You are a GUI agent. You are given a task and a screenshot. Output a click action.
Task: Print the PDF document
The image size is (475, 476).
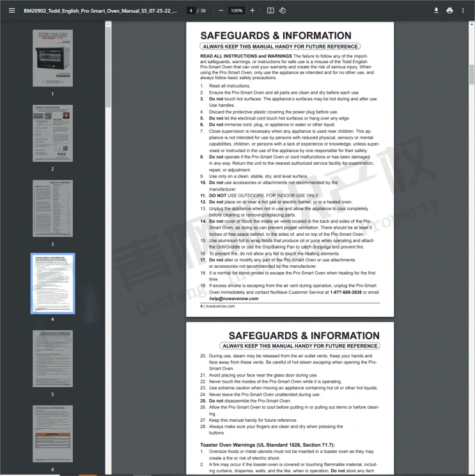click(x=450, y=11)
